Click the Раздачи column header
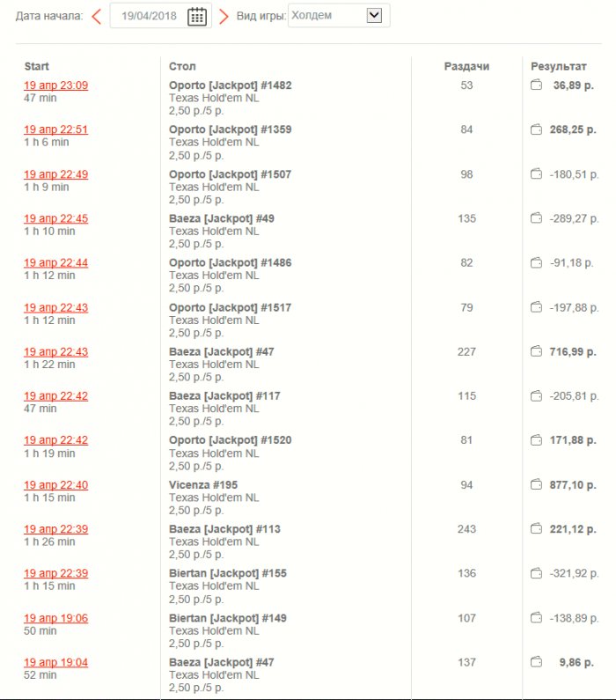The image size is (616, 700). tap(466, 66)
